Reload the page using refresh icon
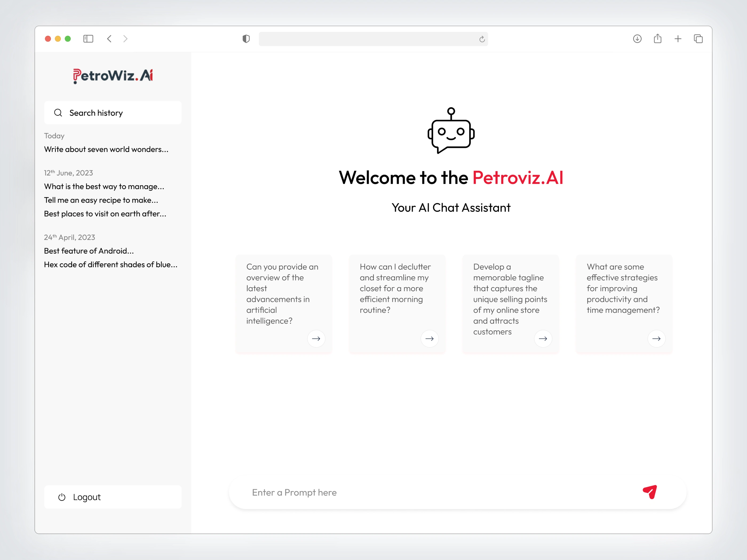 pyautogui.click(x=482, y=39)
